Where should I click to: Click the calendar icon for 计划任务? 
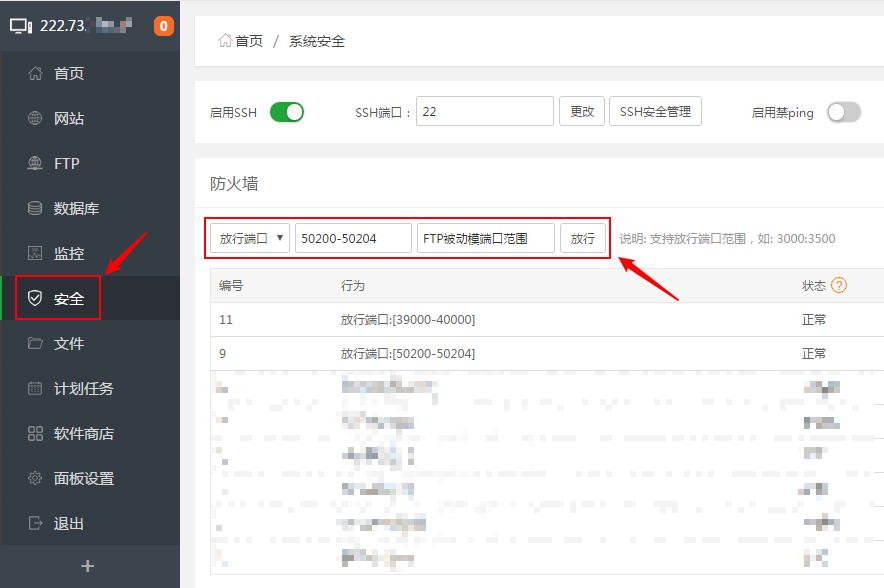click(35, 388)
